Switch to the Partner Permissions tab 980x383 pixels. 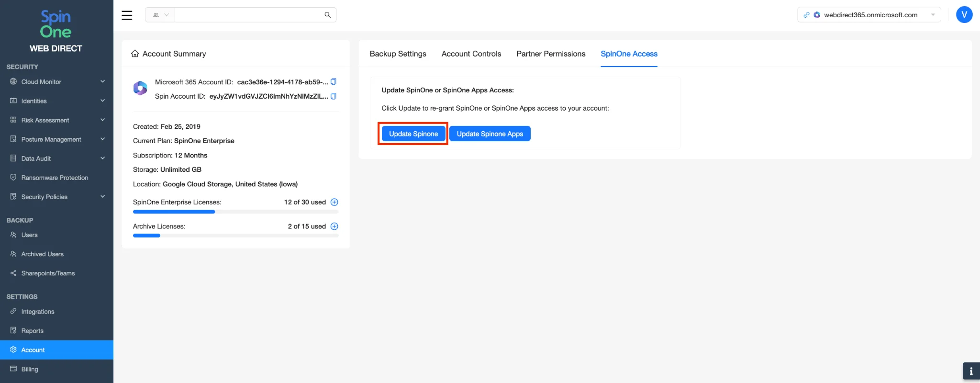click(x=551, y=54)
